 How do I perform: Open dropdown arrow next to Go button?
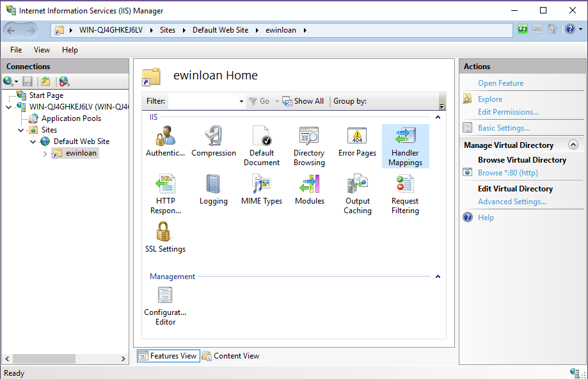[277, 101]
